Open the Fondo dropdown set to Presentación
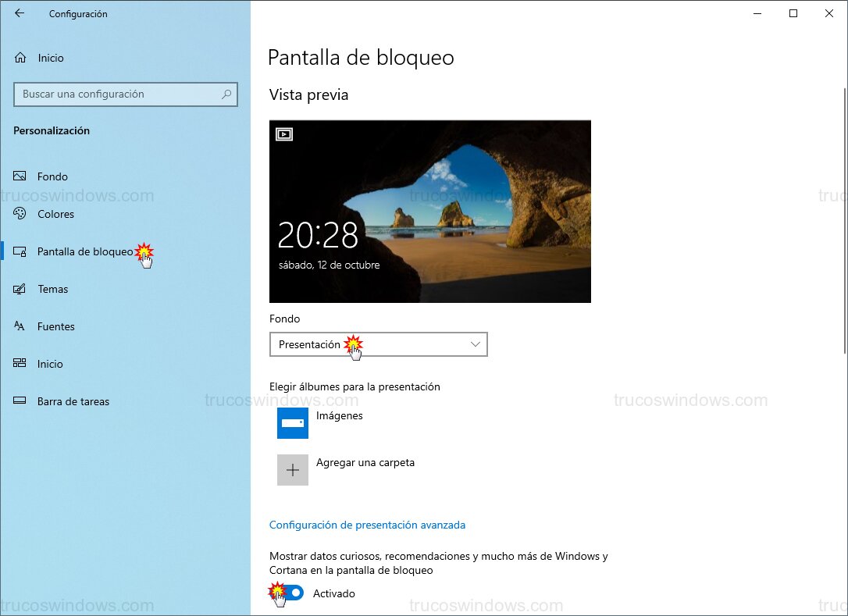Image resolution: width=848 pixels, height=616 pixels. pos(378,344)
